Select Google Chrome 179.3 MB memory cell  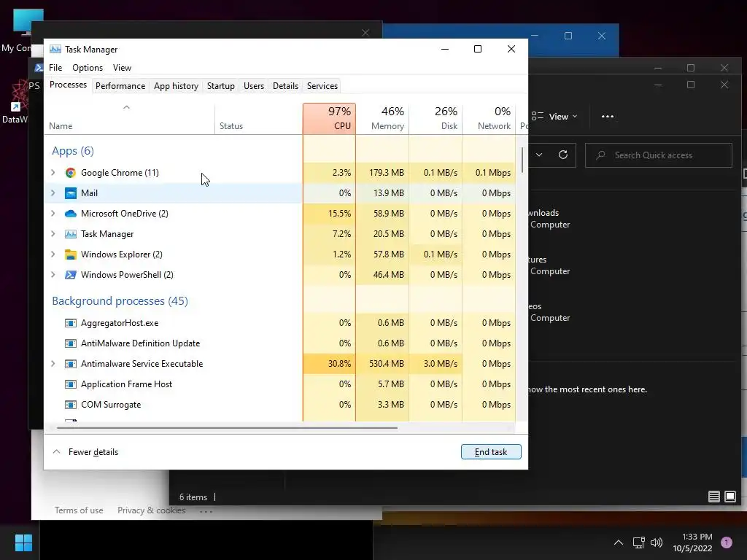[x=382, y=173]
